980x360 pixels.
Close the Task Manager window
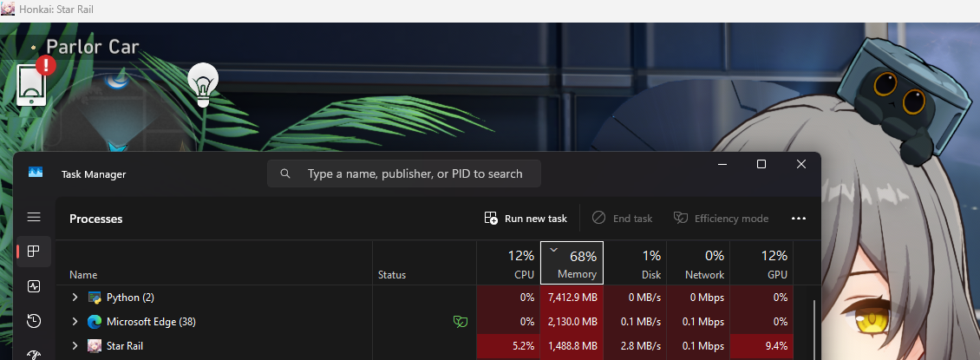click(801, 164)
